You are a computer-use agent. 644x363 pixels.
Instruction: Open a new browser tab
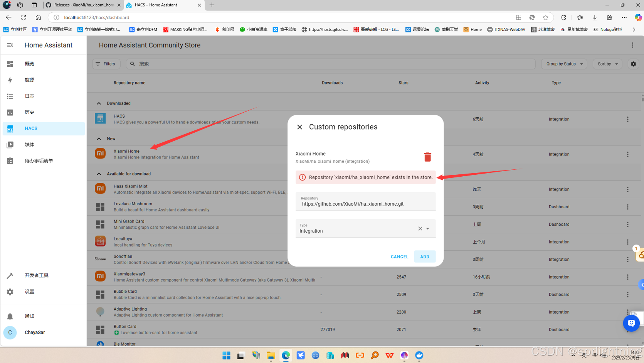point(212,5)
